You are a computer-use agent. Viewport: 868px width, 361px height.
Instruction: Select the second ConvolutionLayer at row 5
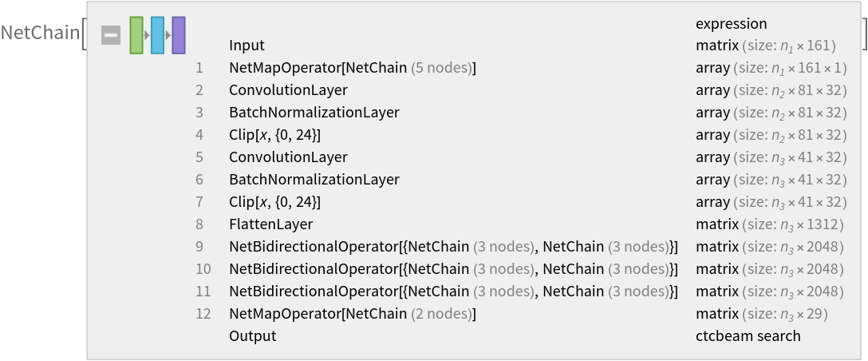coord(288,157)
